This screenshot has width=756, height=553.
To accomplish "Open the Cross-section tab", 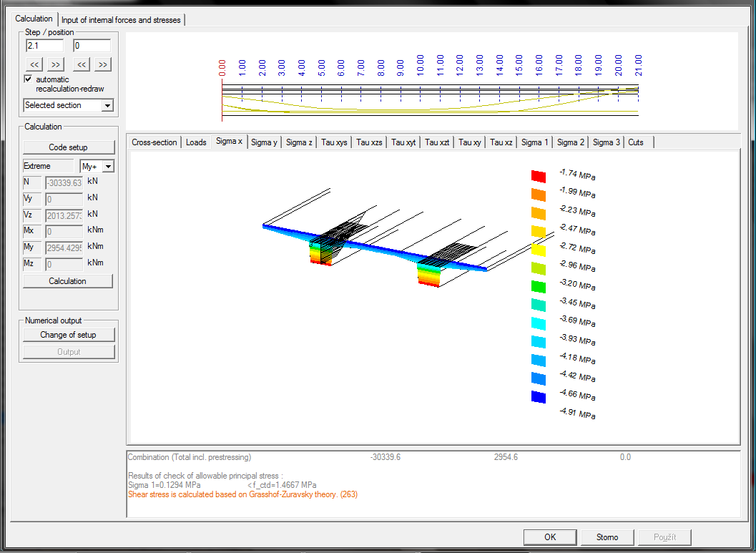I will (x=154, y=142).
